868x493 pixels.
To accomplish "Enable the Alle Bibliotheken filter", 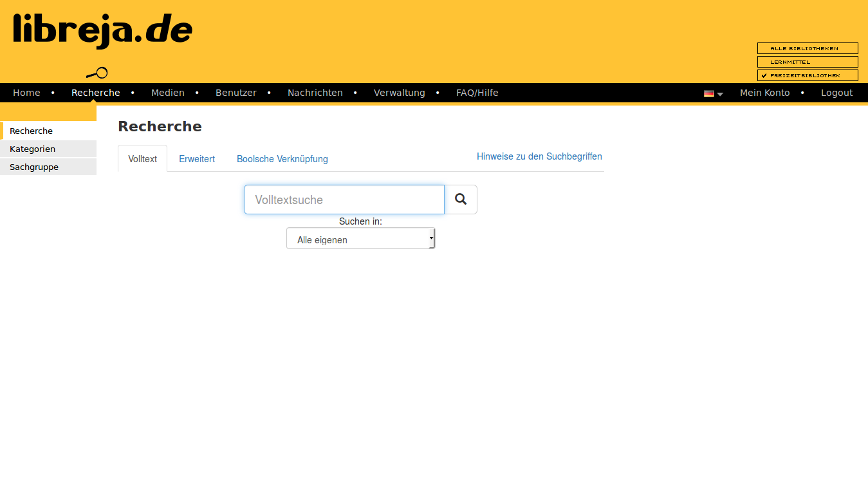I will [807, 48].
